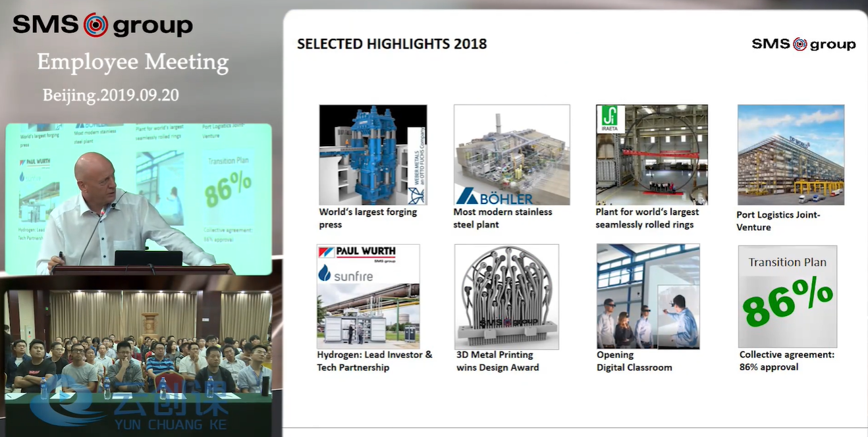Open the 3D Metal Printing image
This screenshot has height=437, width=868.
coord(507,297)
